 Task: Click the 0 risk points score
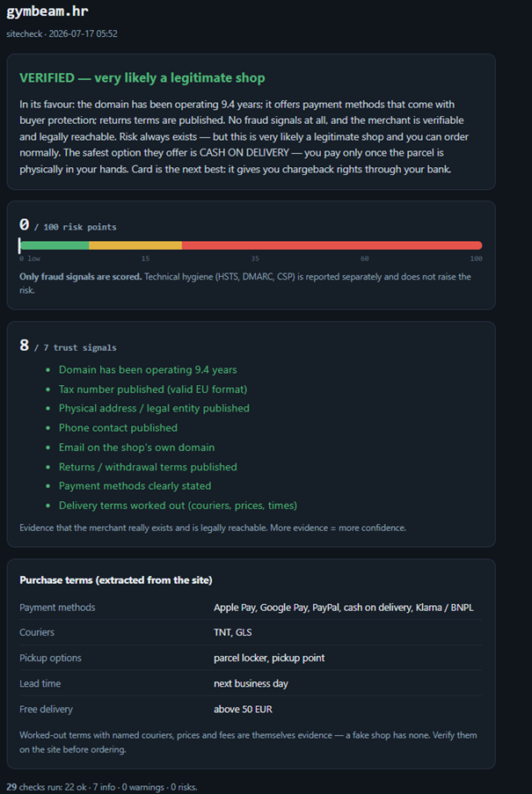pyautogui.click(x=68, y=225)
